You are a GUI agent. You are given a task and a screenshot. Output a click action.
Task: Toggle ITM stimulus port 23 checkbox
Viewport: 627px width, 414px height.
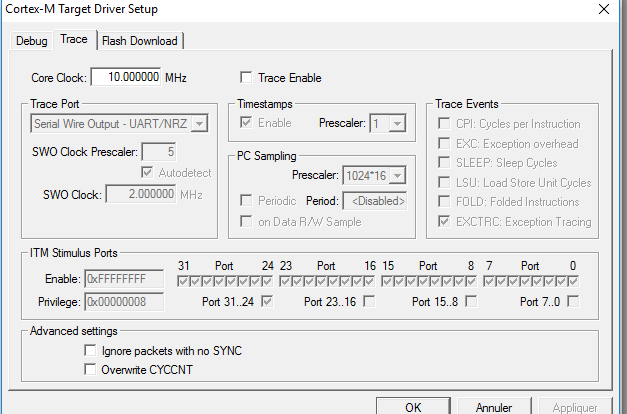pyautogui.click(x=285, y=281)
